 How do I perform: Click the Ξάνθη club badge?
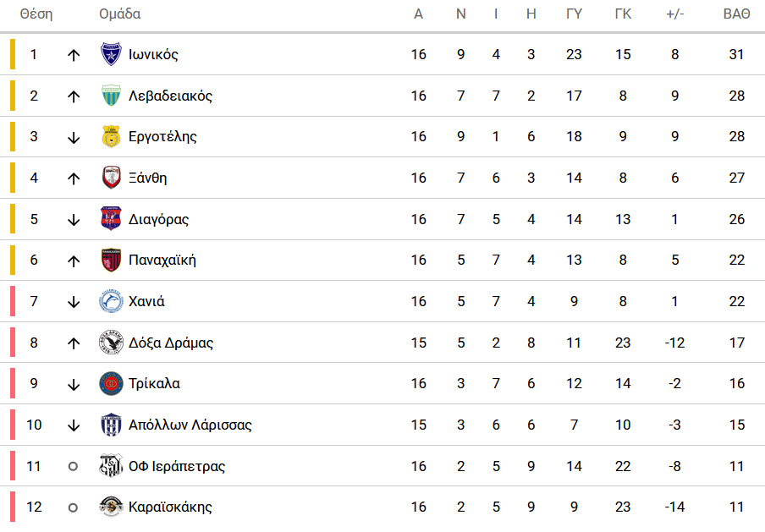click(111, 178)
